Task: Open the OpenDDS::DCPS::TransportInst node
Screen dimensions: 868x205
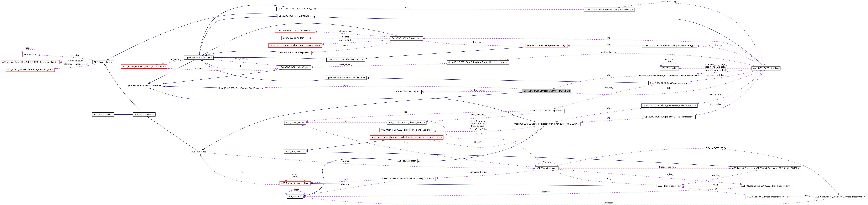Action: click(295, 53)
